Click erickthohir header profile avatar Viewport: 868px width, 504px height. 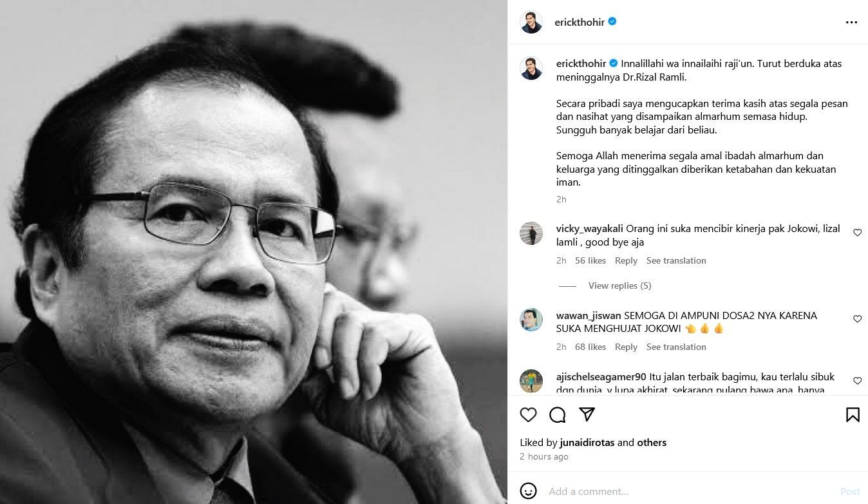531,22
